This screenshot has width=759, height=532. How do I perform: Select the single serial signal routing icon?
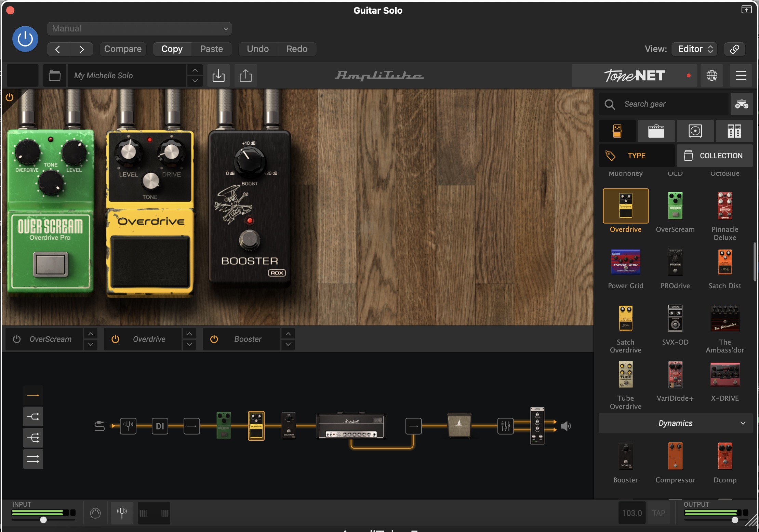click(33, 396)
